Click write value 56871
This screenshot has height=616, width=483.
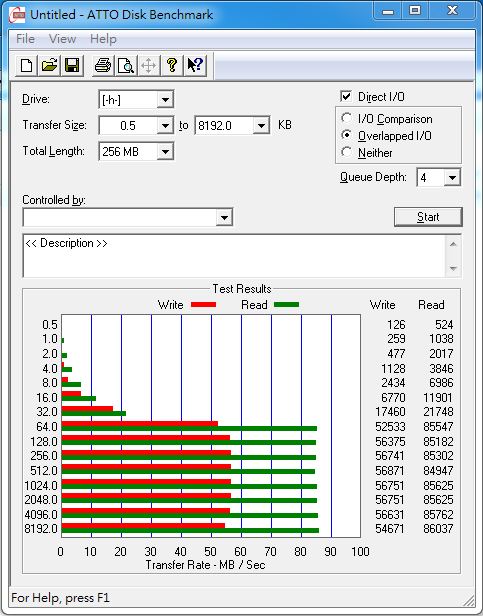[390, 470]
